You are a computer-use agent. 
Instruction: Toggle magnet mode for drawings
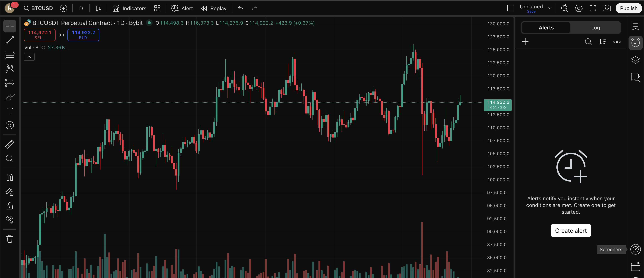(10, 177)
